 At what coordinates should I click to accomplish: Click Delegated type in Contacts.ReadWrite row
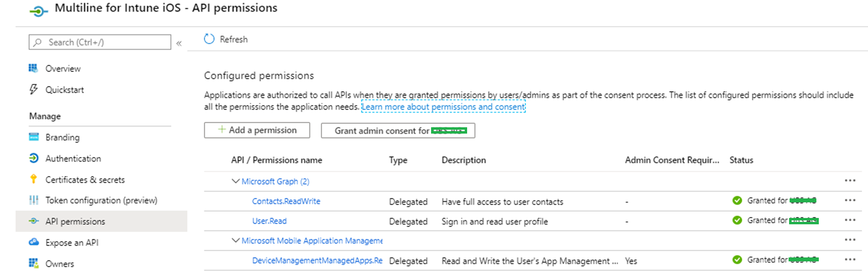[x=408, y=202]
